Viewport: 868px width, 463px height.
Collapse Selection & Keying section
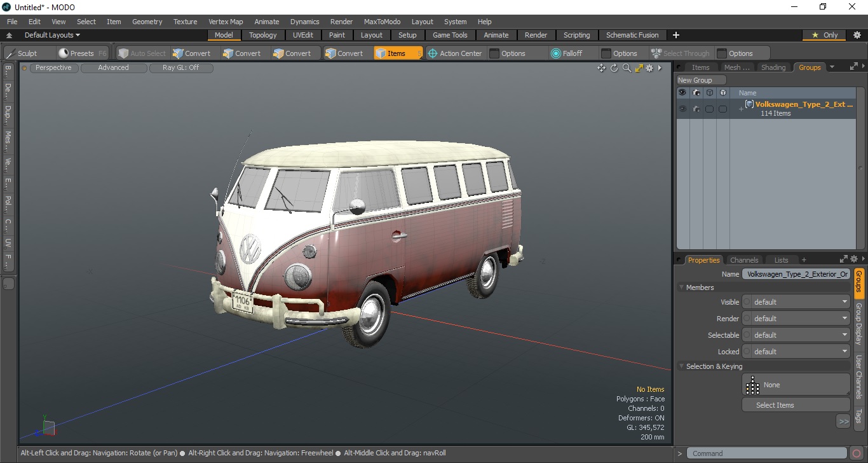pos(681,366)
